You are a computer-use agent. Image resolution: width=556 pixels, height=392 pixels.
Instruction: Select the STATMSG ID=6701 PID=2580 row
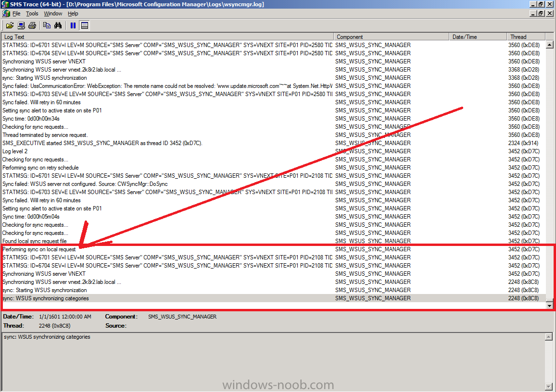click(273, 45)
